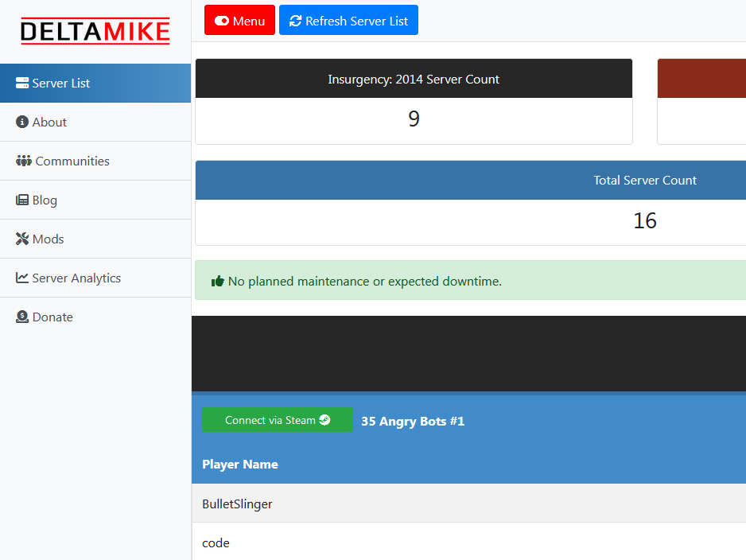Click the Total Server Count panel header
This screenshot has height=560, width=746.
(x=644, y=181)
